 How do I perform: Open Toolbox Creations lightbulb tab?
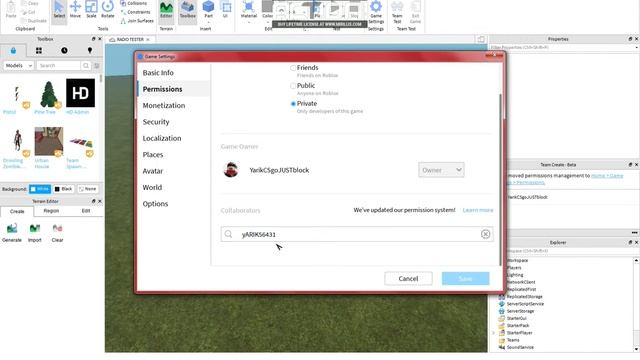click(90, 51)
